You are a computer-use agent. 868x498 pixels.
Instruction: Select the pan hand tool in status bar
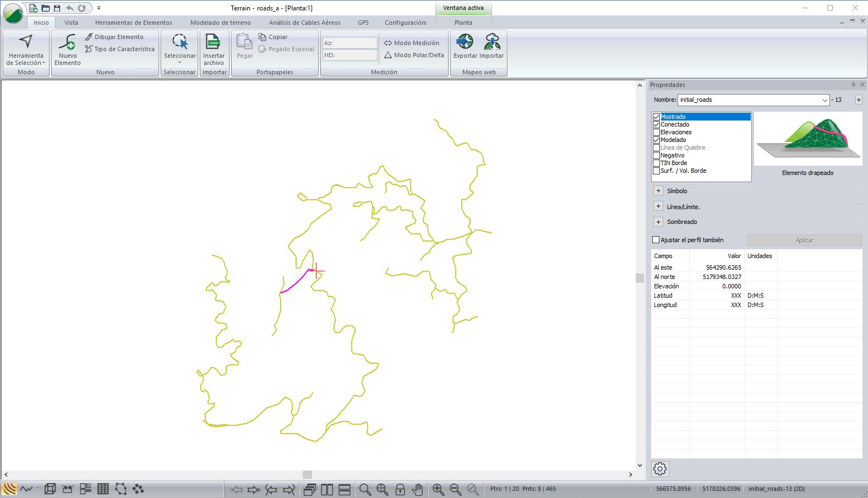(418, 489)
